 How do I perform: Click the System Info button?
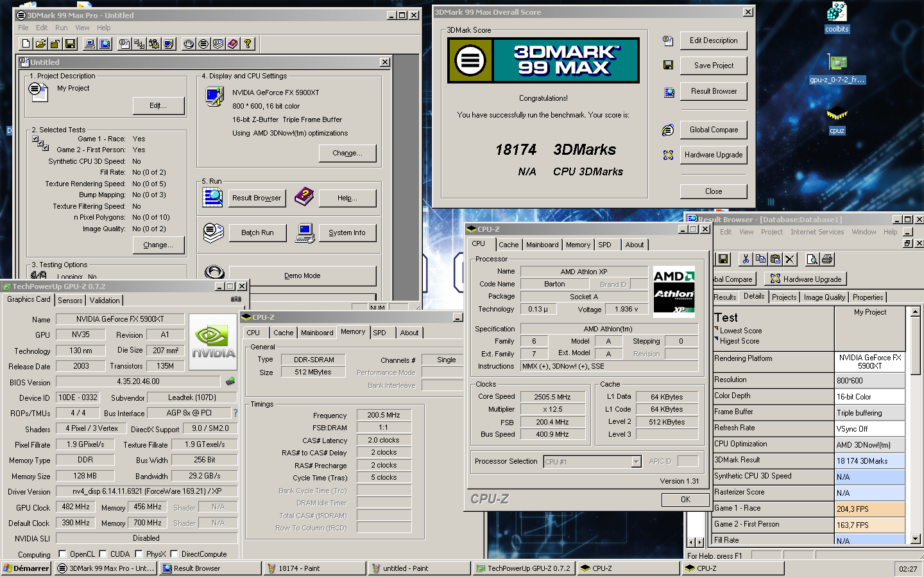click(x=347, y=232)
